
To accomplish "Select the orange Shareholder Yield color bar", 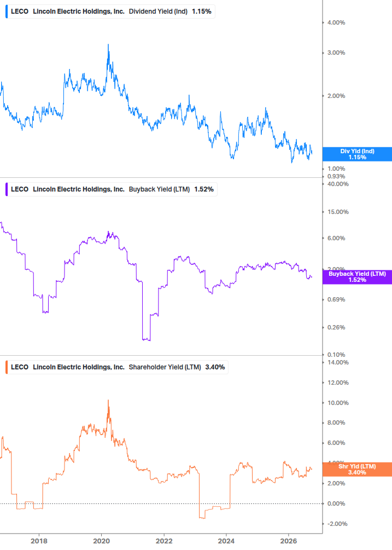I will pos(7,367).
